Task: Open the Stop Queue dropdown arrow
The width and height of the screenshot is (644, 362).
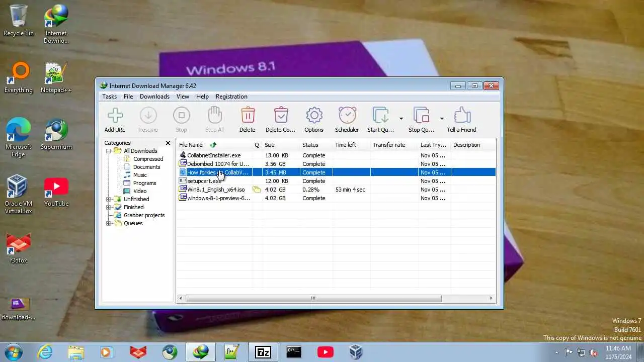Action: tap(442, 119)
